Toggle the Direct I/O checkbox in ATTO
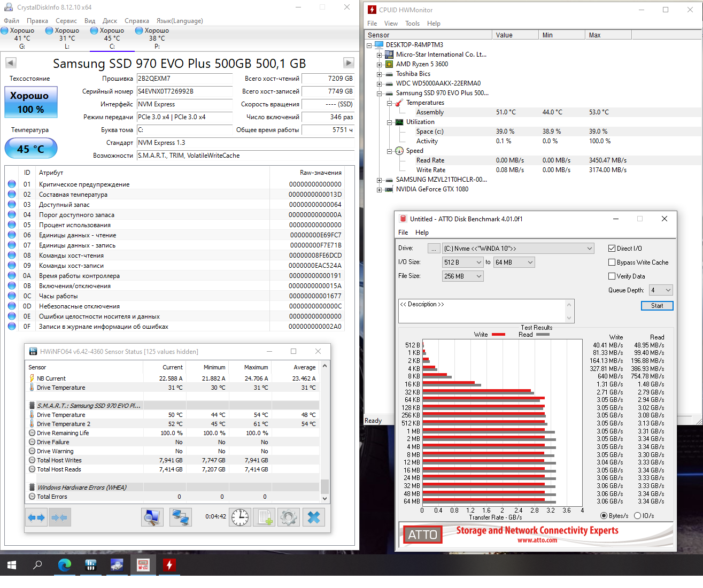 click(612, 249)
